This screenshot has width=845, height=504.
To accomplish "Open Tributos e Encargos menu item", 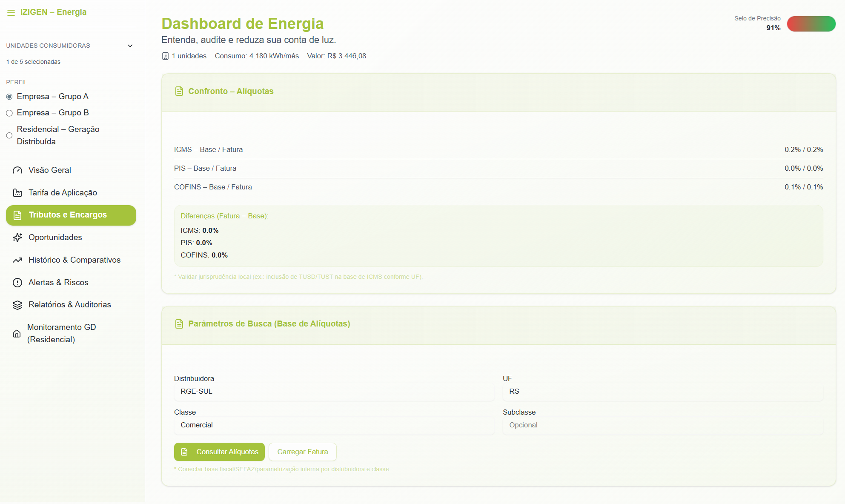I will [x=71, y=215].
